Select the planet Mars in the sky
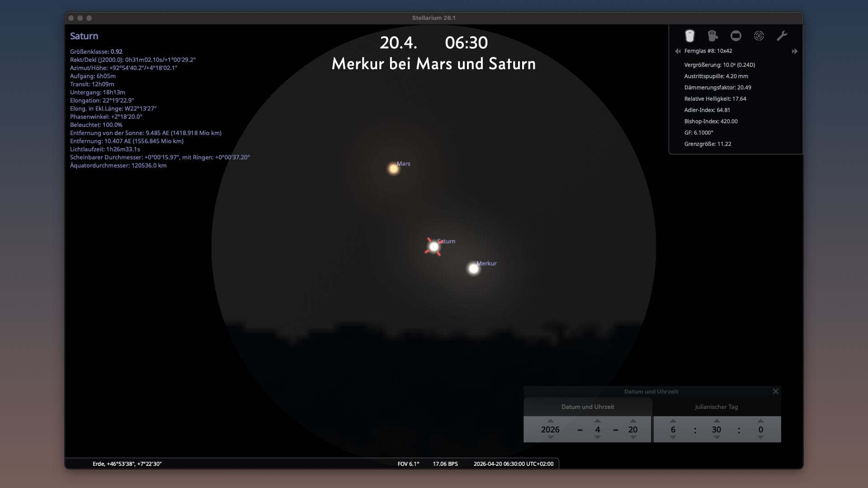The image size is (868, 488). (394, 169)
